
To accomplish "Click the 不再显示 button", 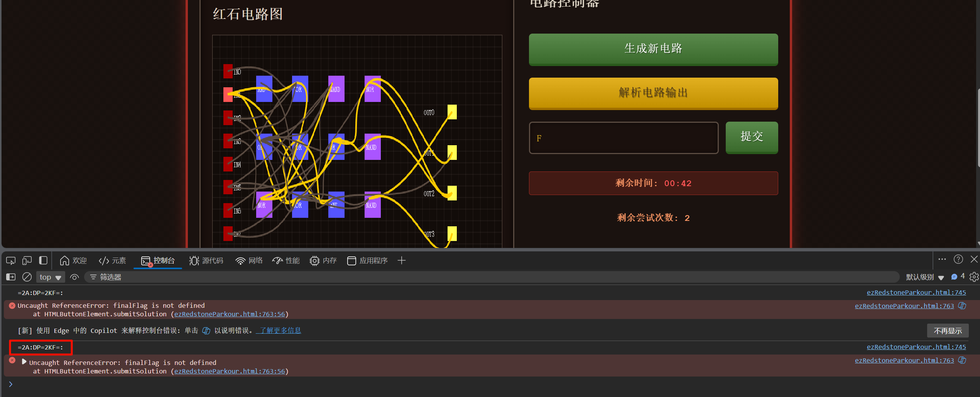I will click(x=947, y=331).
